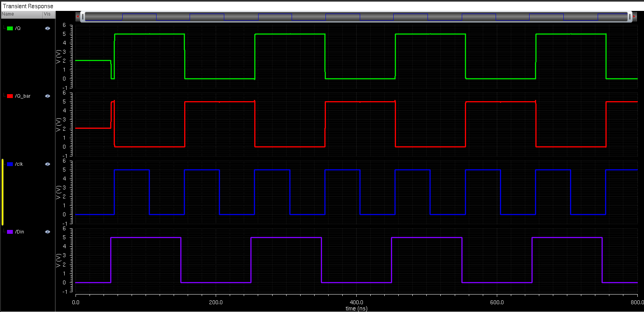
Task: Toggle visibility eye for the /Q signal
Action: pos(48,28)
